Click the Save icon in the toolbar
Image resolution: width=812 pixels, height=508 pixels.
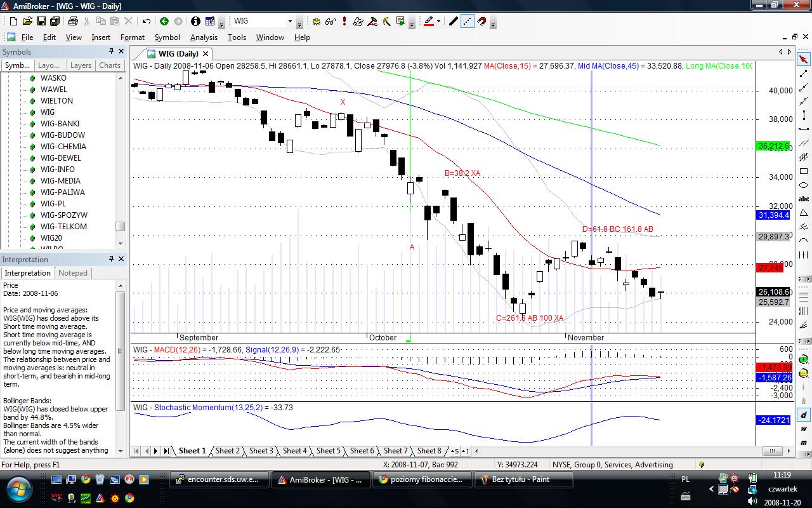point(41,22)
